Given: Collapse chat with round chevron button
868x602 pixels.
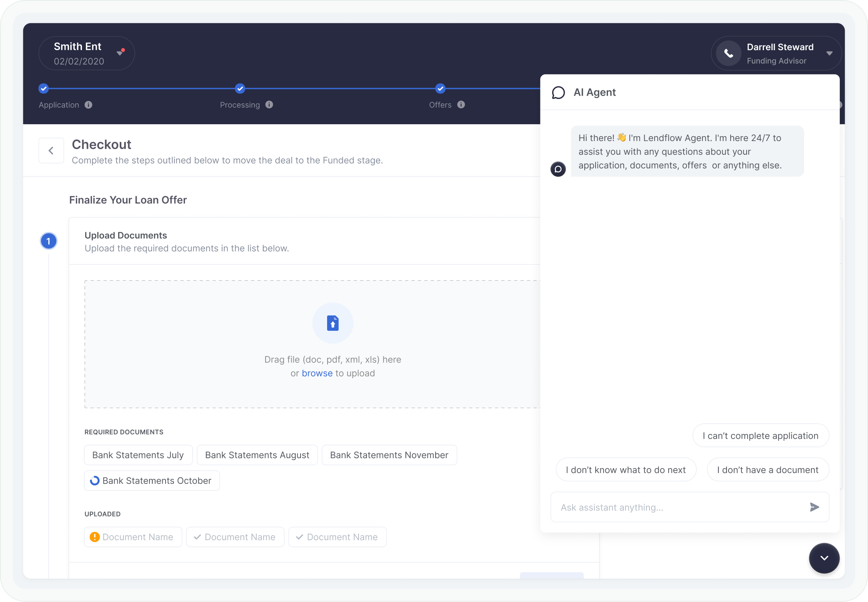Looking at the screenshot, I should [x=824, y=558].
